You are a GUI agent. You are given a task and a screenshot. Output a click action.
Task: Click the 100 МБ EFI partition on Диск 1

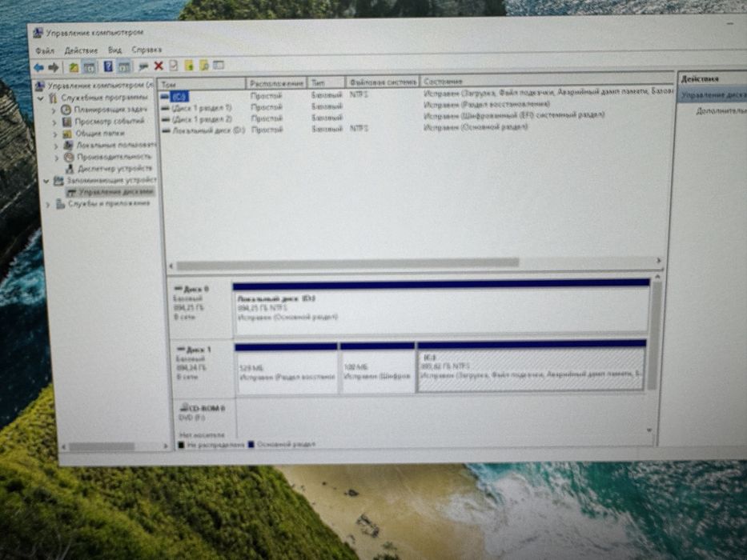(x=377, y=368)
